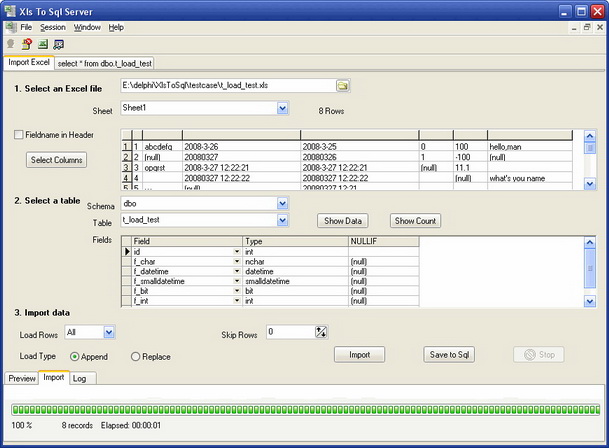The image size is (609, 448).
Task: Click the Show Data button
Action: (x=343, y=220)
